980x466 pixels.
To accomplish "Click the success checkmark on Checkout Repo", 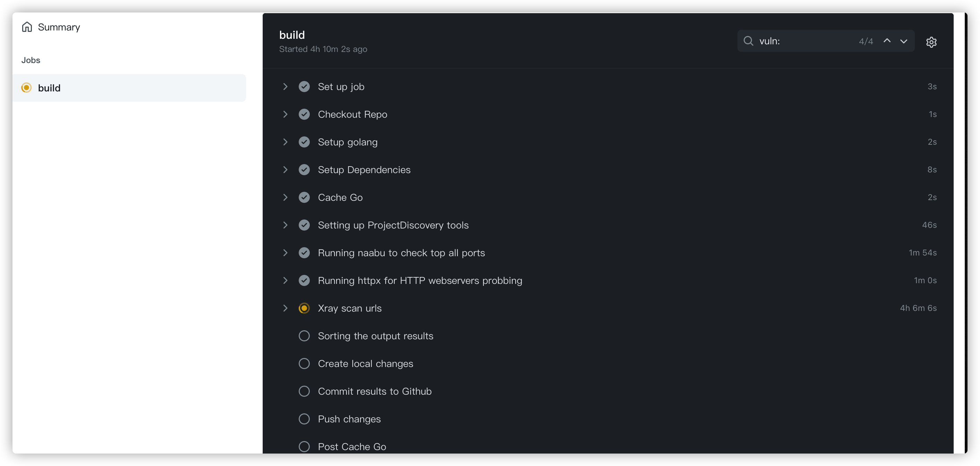I will click(304, 114).
